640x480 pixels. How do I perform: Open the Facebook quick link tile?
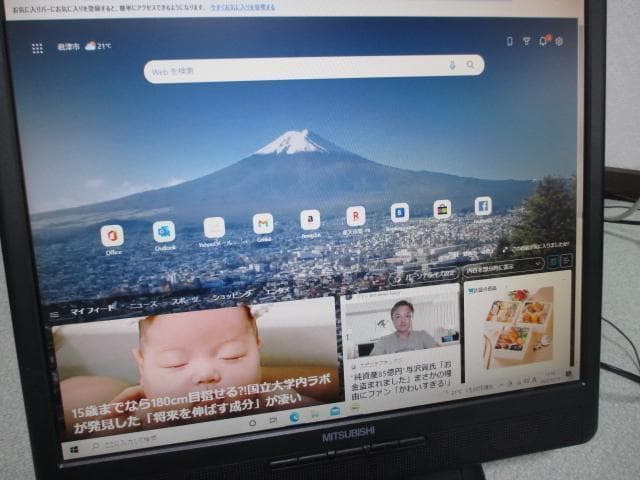point(483,206)
